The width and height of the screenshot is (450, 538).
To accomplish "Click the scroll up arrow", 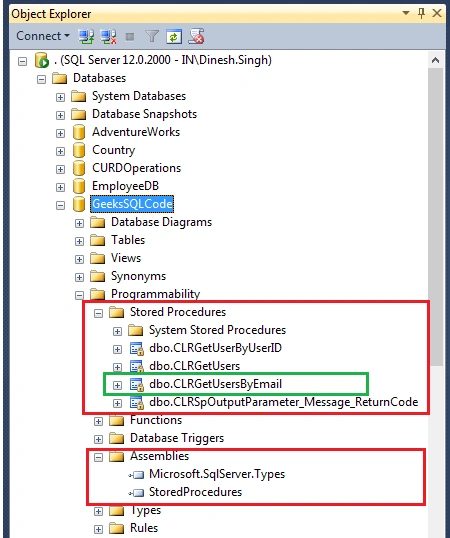I will click(x=436, y=60).
